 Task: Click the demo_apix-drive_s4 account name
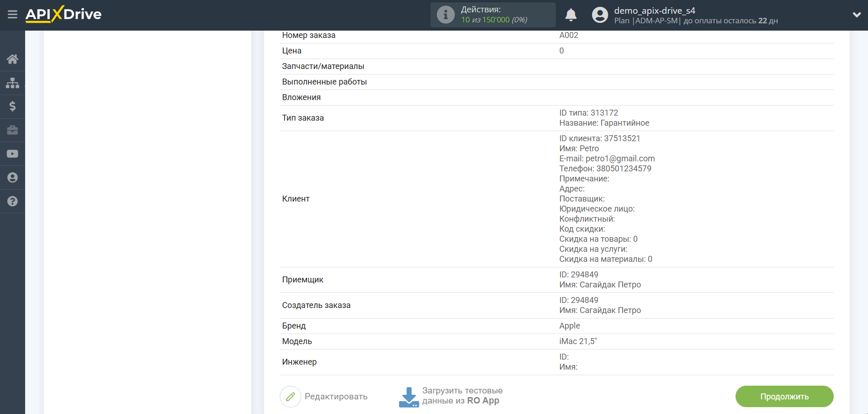[x=654, y=11]
